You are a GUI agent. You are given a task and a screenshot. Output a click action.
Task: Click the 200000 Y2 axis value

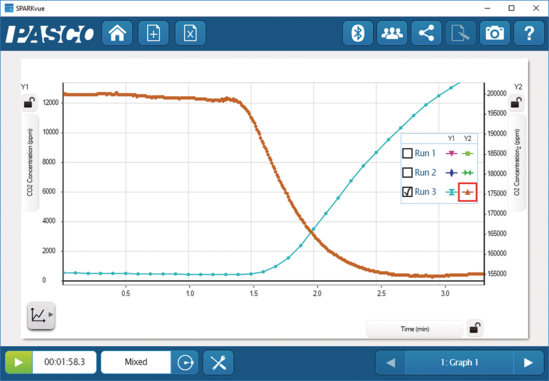click(496, 93)
